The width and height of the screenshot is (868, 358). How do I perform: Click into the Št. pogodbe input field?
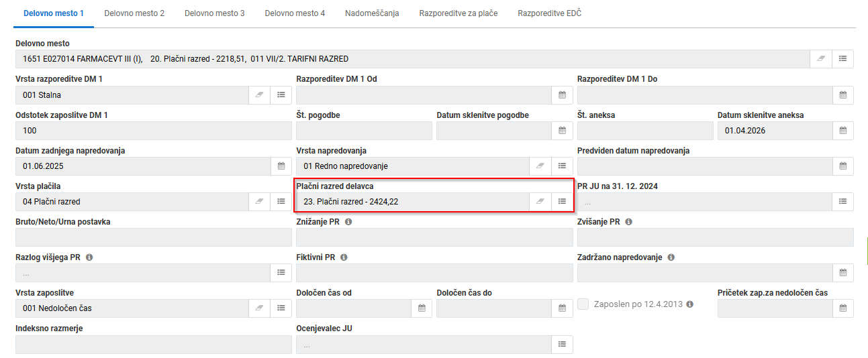point(364,131)
